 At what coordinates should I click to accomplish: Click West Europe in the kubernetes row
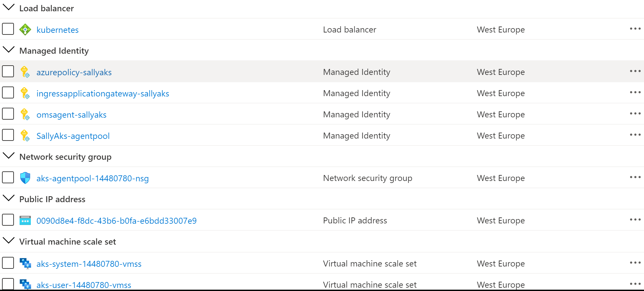click(x=501, y=29)
